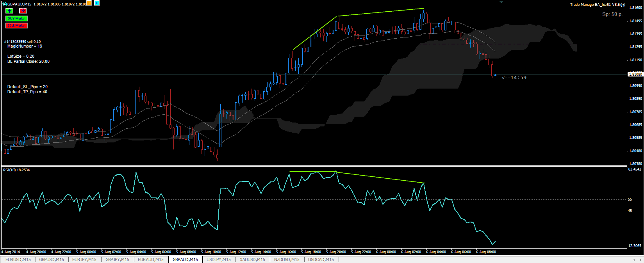Image resolution: width=644 pixels, height=263 pixels.
Task: Click the RSI level 45 scale label
Action: (x=630, y=211)
